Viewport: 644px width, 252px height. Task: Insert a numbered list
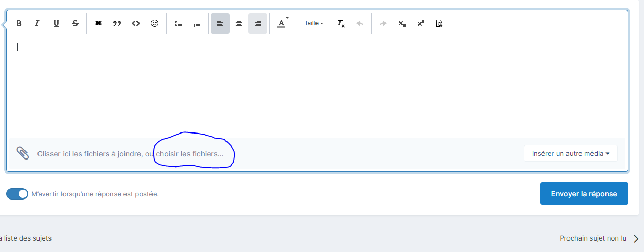click(197, 23)
